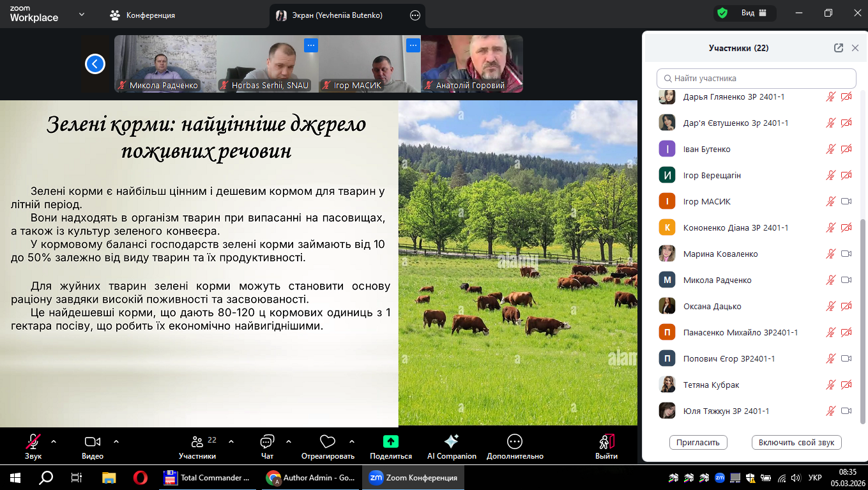
Task: Expand video options arrow beside Видео
Action: 116,441
